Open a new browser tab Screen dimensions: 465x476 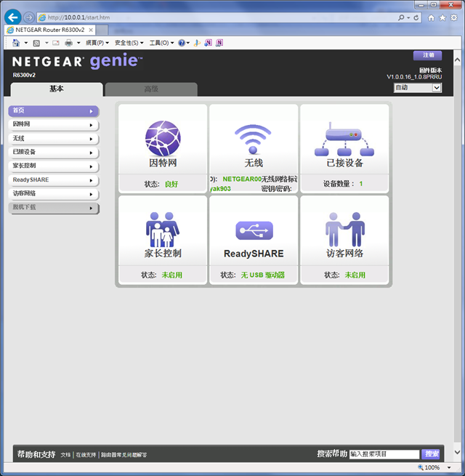coord(102,30)
